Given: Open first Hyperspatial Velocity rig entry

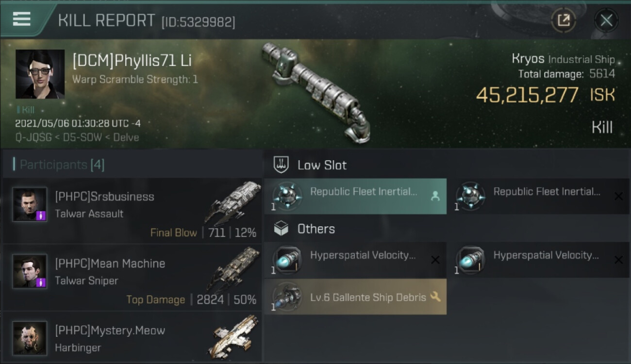Looking at the screenshot, I should click(355, 260).
